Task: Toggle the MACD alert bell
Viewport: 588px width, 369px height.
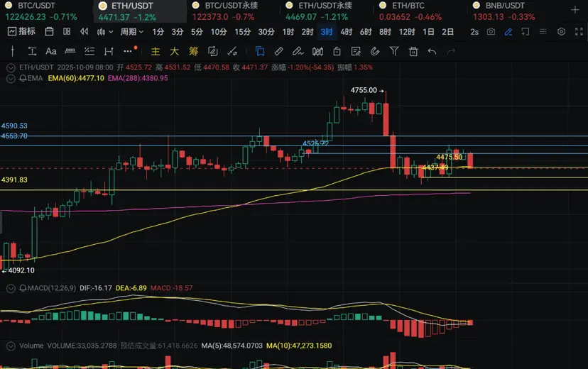Action: (x=23, y=288)
